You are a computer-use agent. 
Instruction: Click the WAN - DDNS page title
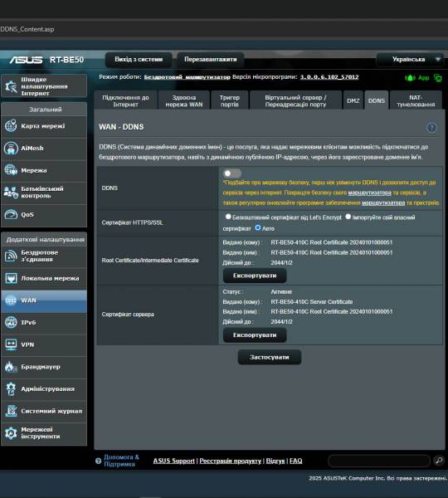pyautogui.click(x=121, y=127)
